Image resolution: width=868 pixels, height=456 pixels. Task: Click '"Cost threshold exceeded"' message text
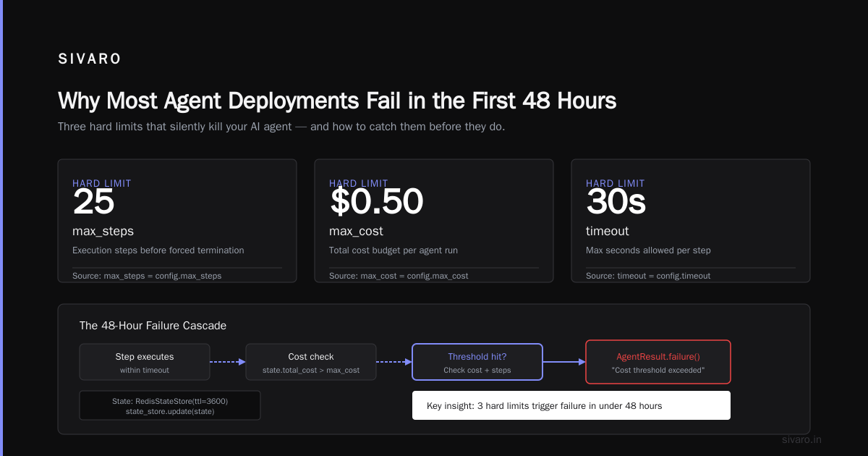(x=658, y=371)
